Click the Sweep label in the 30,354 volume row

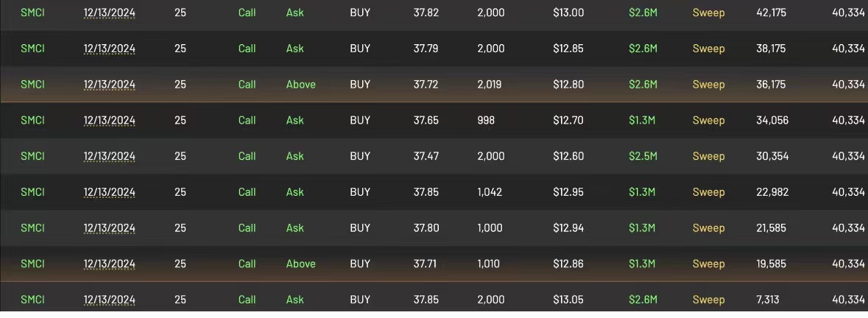point(708,157)
